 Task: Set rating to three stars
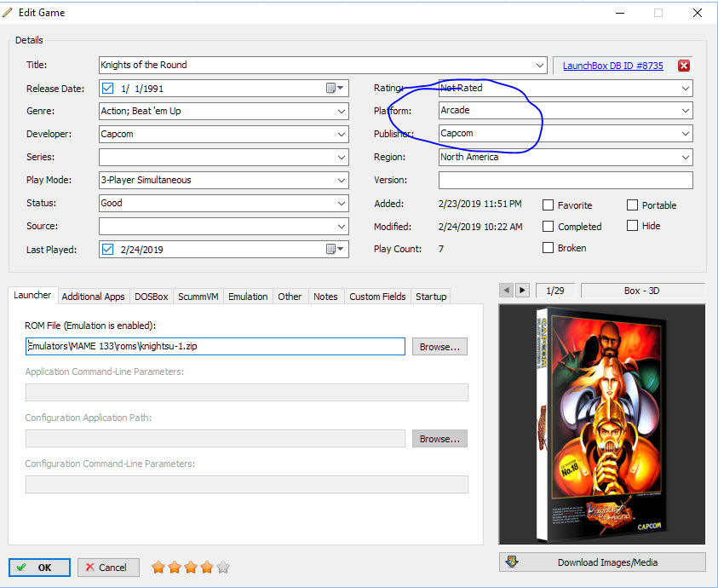[191, 568]
